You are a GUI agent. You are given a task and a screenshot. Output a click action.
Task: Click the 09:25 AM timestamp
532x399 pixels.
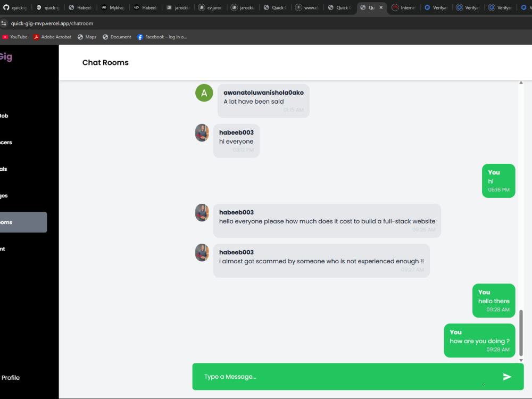[424, 230]
